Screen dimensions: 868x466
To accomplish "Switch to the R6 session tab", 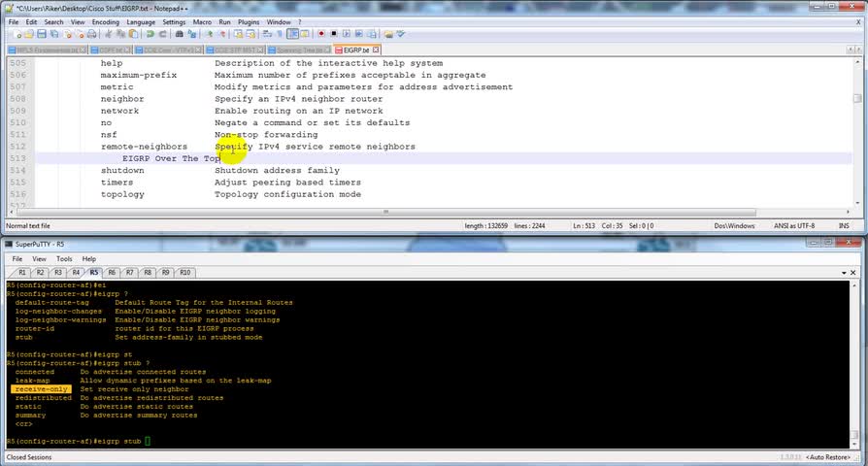I will [112, 272].
